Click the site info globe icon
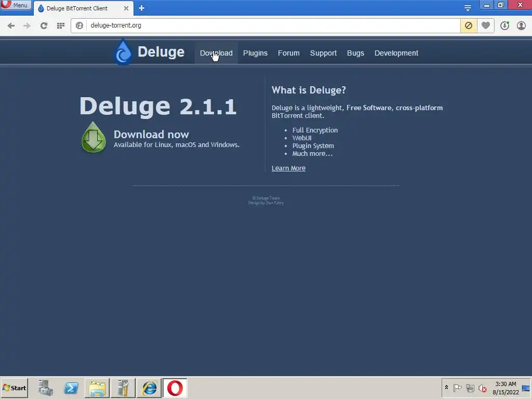This screenshot has height=399, width=532. (x=79, y=25)
